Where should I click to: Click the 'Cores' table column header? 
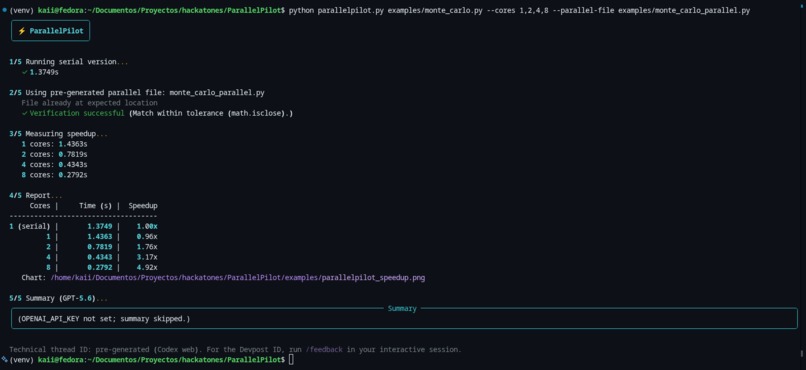tap(40, 206)
